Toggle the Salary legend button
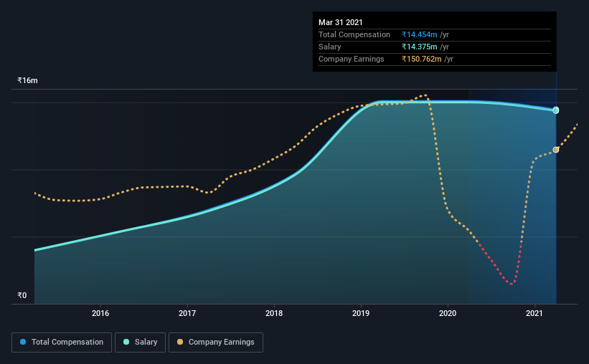 tap(140, 343)
